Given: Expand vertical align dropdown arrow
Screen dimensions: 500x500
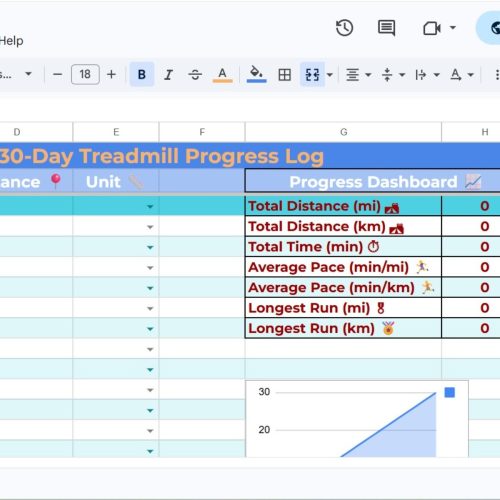Looking at the screenshot, I should pyautogui.click(x=402, y=75).
